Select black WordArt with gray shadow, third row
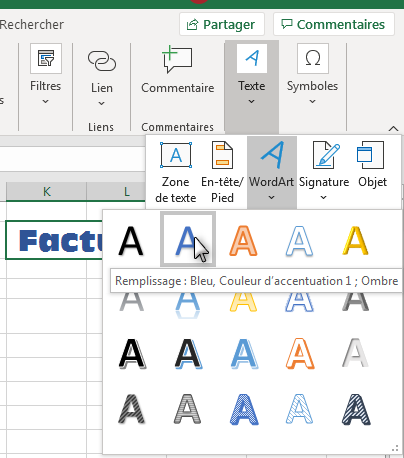This screenshot has width=404, height=458. (132, 353)
